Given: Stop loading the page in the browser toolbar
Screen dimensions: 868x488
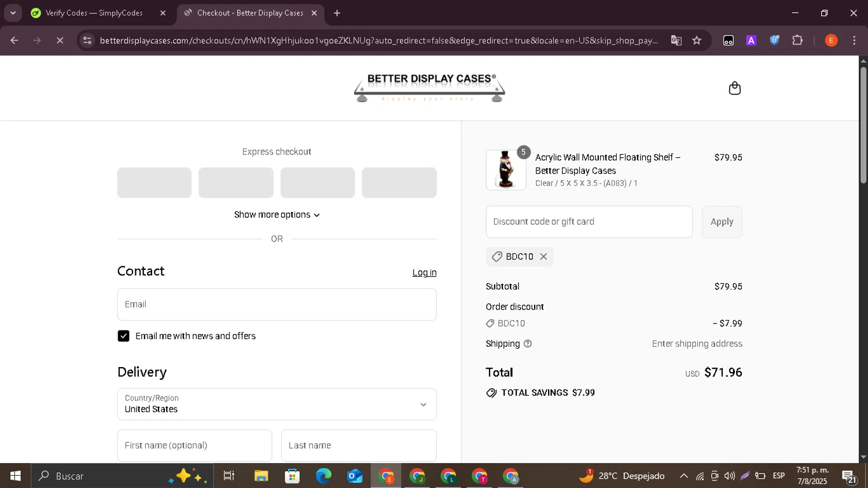Looking at the screenshot, I should [x=60, y=41].
